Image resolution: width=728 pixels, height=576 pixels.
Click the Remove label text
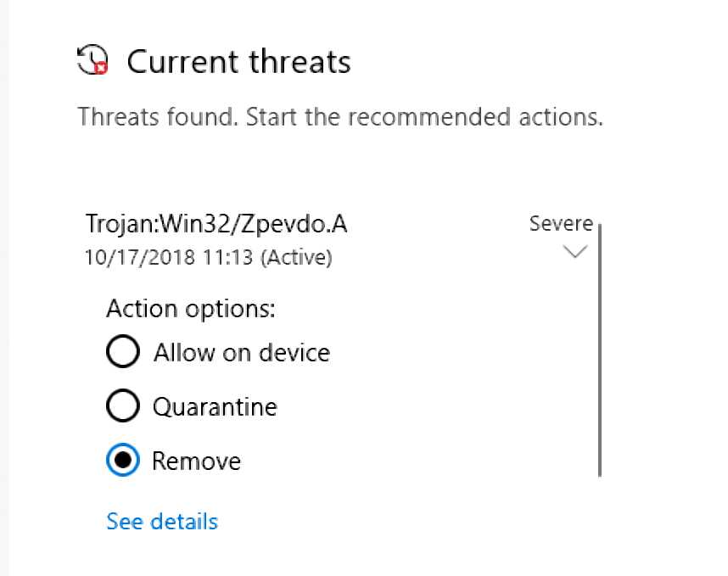click(x=196, y=460)
